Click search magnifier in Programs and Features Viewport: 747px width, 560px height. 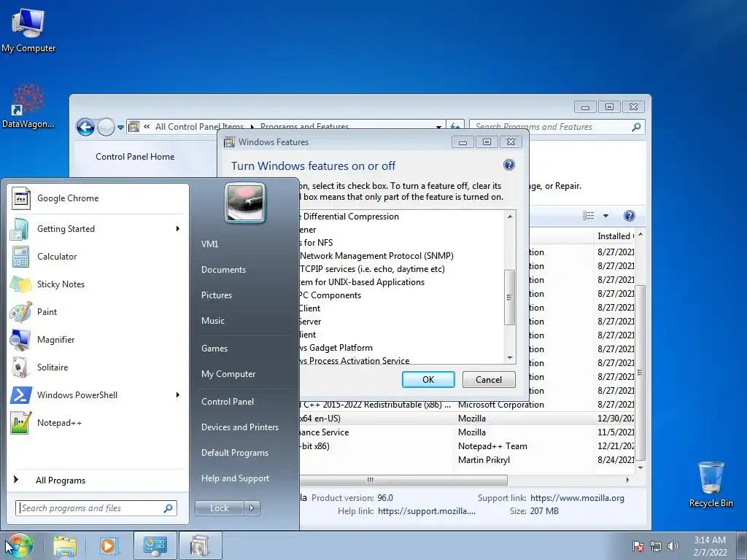(636, 127)
